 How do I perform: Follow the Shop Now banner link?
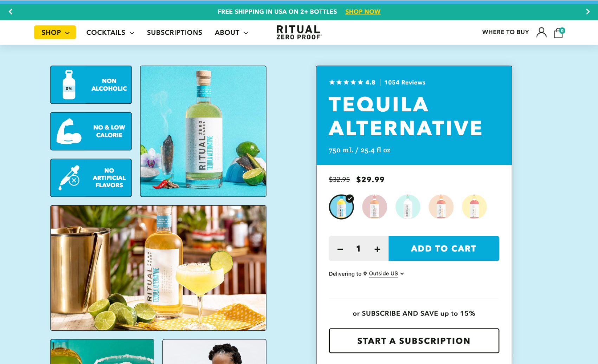(363, 12)
